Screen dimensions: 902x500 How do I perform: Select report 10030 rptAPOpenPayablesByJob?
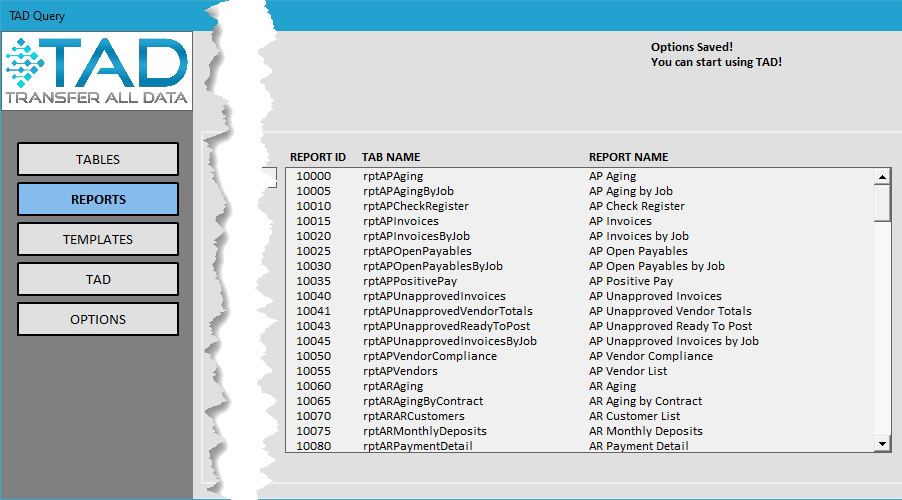point(579,266)
